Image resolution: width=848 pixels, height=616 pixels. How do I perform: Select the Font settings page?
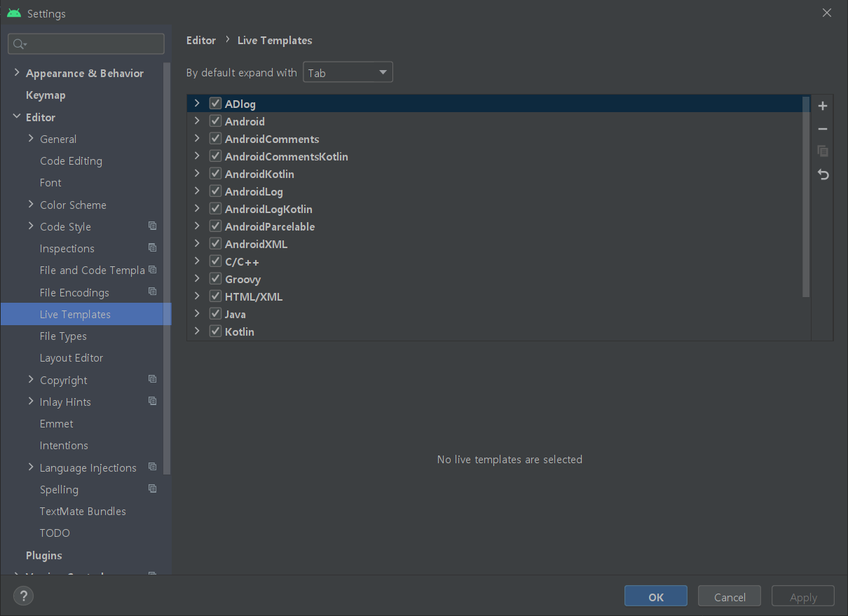50,183
